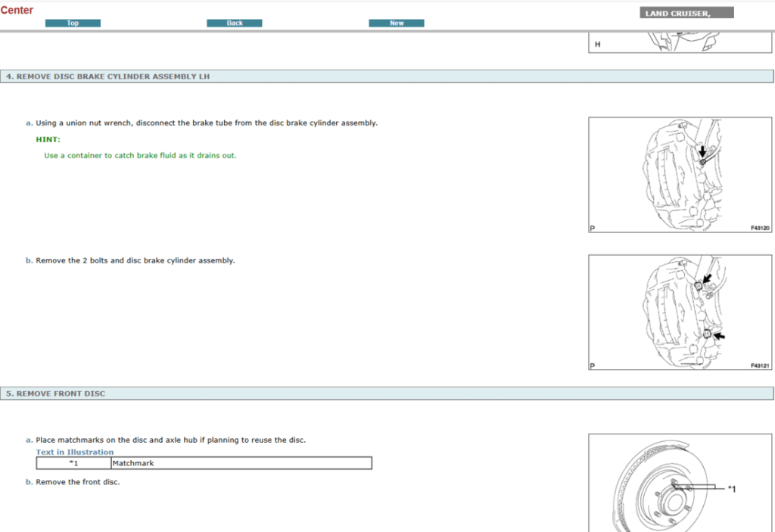Click the Place matchmarks instruction step
The image size is (775, 532).
pyautogui.click(x=170, y=440)
